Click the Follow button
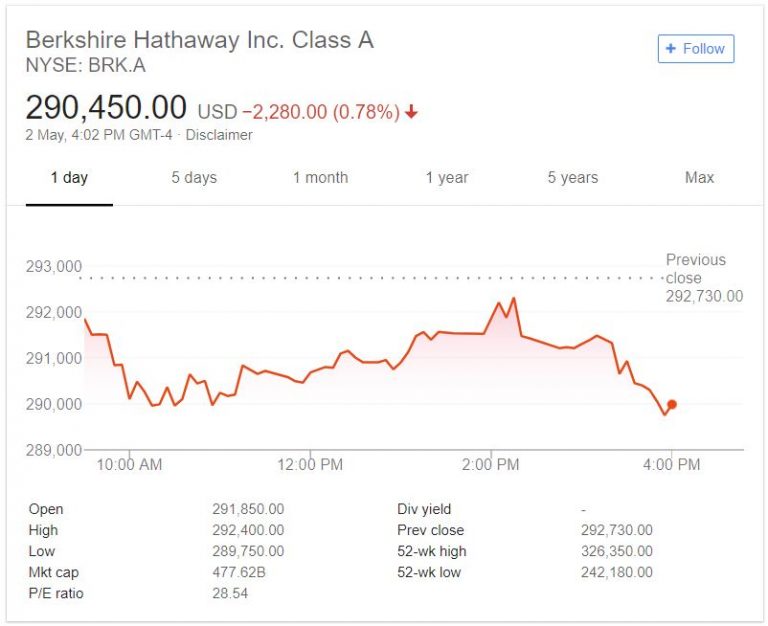 coord(696,48)
